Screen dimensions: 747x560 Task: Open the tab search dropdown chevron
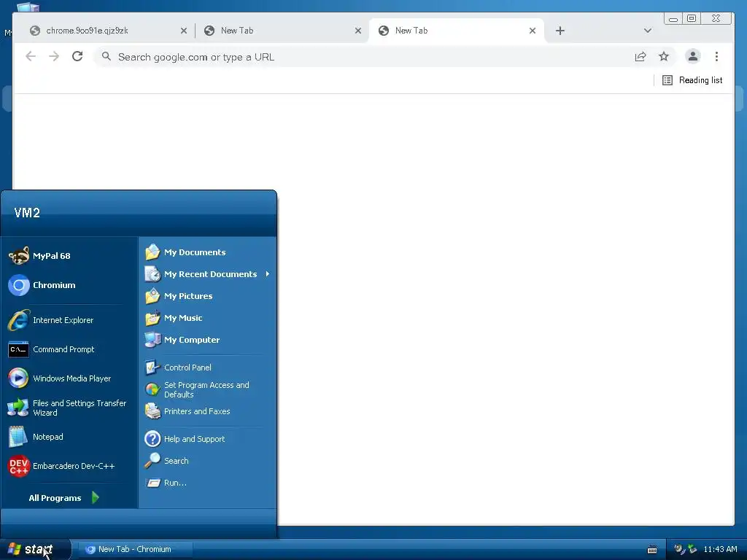pyautogui.click(x=648, y=31)
